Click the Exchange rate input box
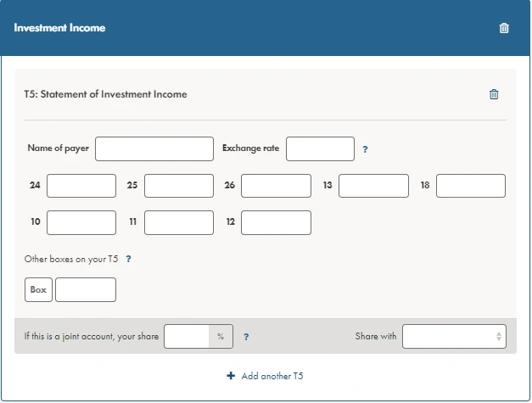Screen dimensions: 532x403 click(x=320, y=149)
